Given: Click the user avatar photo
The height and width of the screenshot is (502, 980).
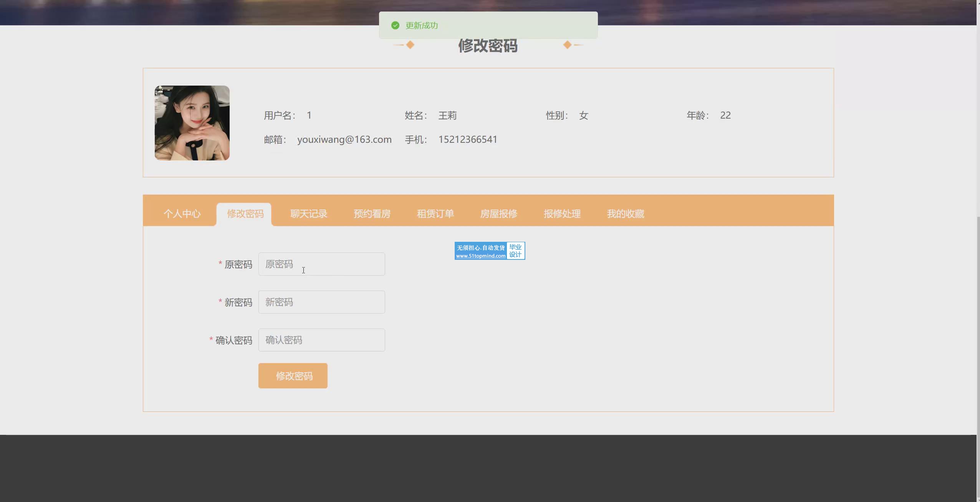Looking at the screenshot, I should tap(192, 123).
